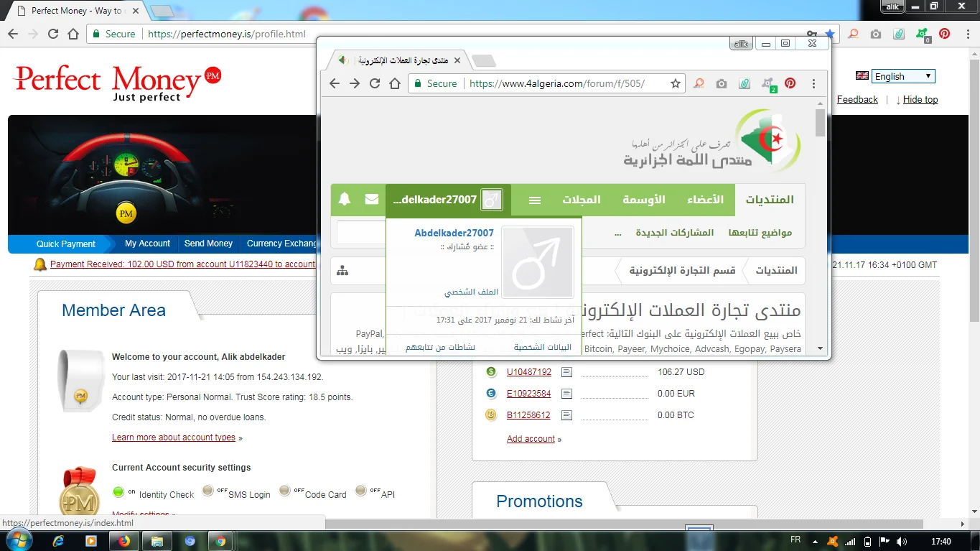The height and width of the screenshot is (551, 980).
Task: Select the My Account menu item
Action: (147, 244)
